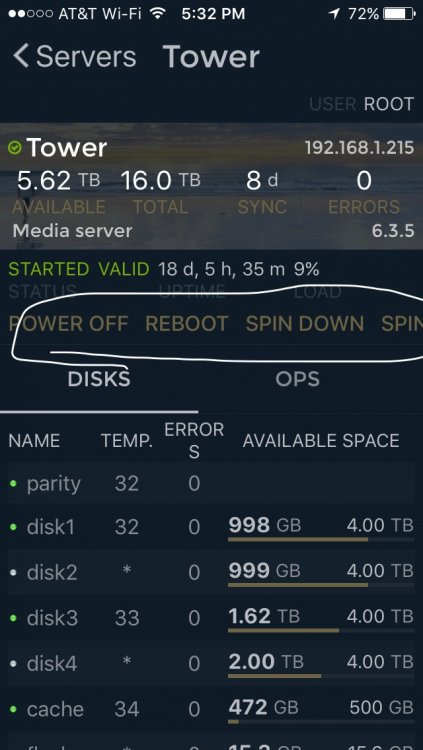Tap the green check status icon beside Tower
Screen dimensions: 423x750
[x=15, y=148]
